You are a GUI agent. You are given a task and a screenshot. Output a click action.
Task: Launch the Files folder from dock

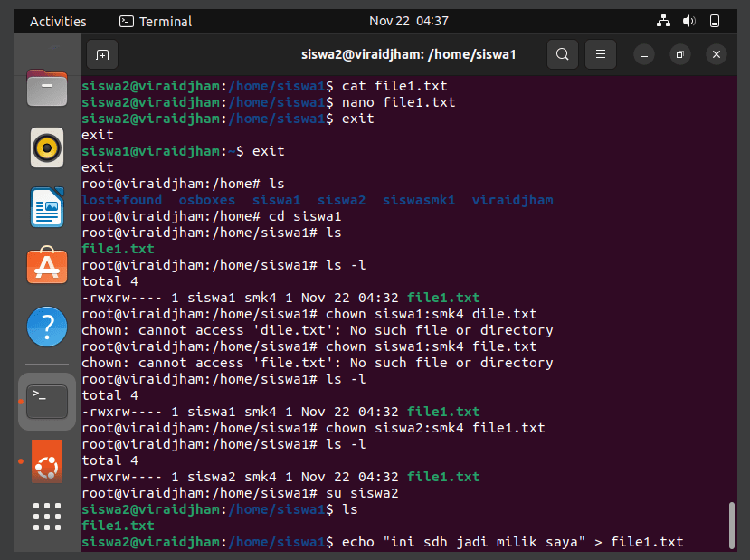[47, 88]
